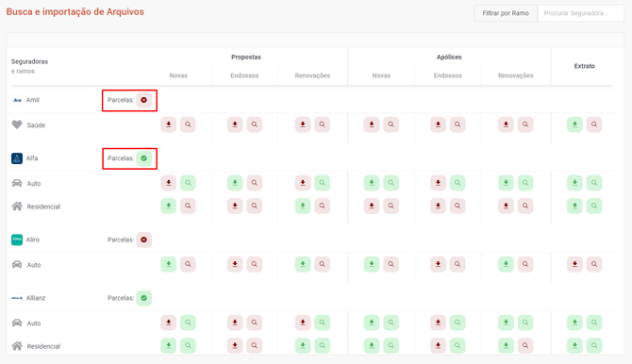Click the Apólices column group header
Screen dimensions: 632x364
(449, 58)
